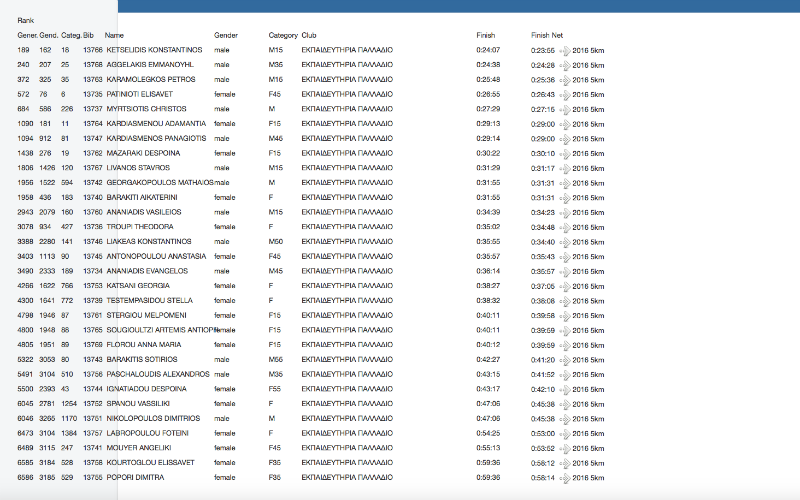800x500 pixels.
Task: Click the arrow icon in KARDIASMENOU ADAMANTIA row
Action: tap(565, 125)
